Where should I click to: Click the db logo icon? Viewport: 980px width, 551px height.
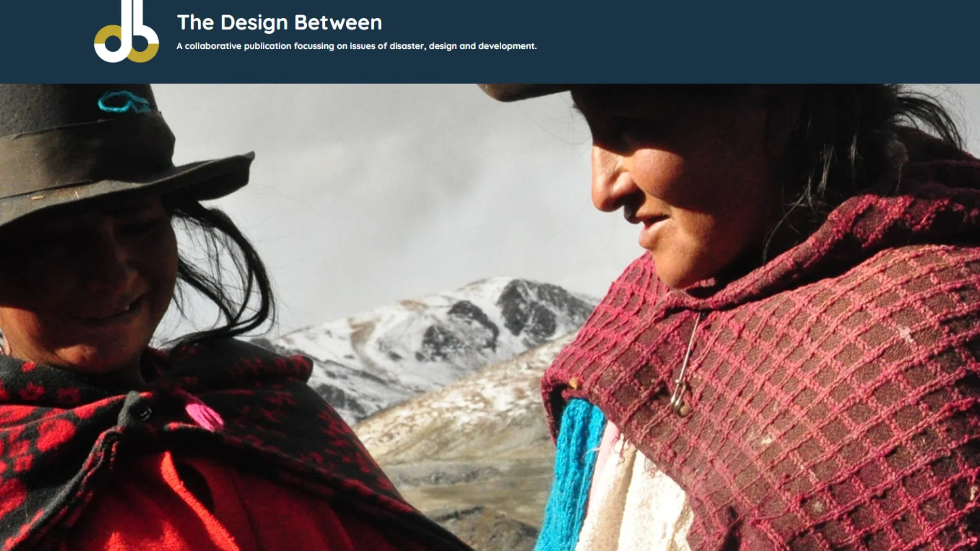click(126, 31)
